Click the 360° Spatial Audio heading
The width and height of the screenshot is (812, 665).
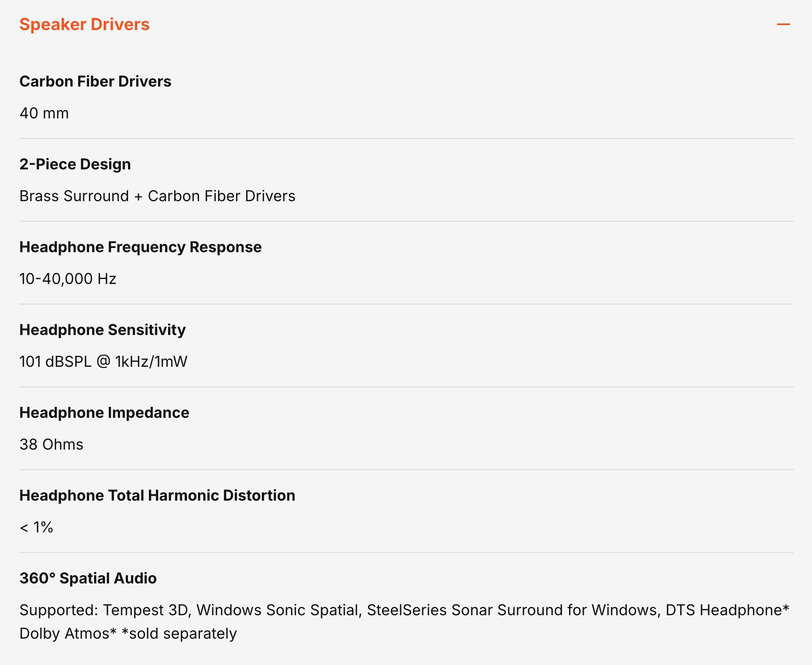88,578
